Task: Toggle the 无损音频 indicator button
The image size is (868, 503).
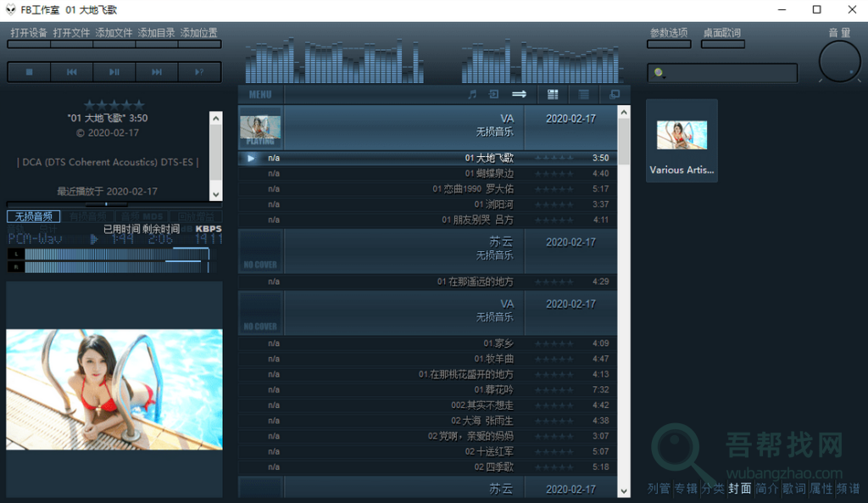Action: 34,216
